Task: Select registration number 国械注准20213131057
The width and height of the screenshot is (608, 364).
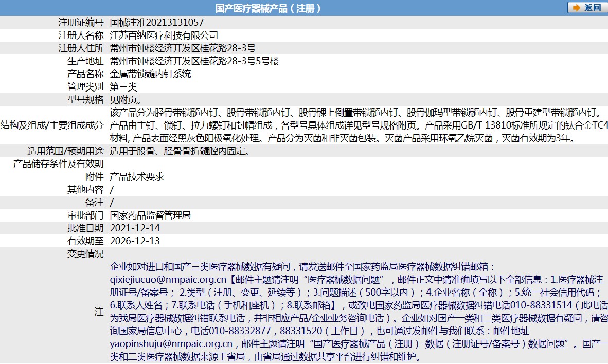Action: [x=157, y=23]
